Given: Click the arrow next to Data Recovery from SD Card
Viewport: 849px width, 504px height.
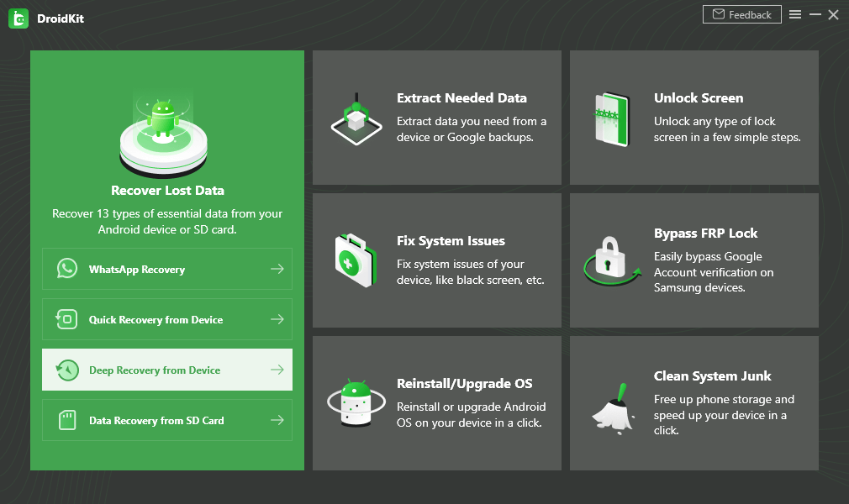Looking at the screenshot, I should tap(277, 420).
